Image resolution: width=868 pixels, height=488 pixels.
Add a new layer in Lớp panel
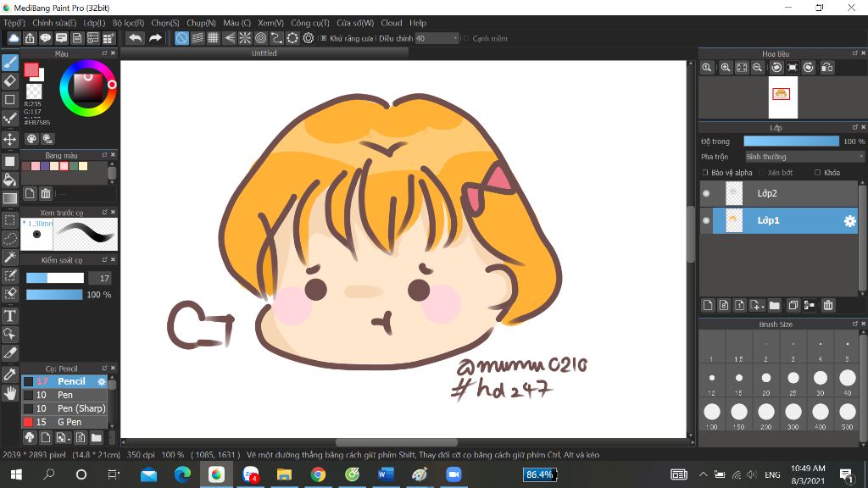pos(708,305)
